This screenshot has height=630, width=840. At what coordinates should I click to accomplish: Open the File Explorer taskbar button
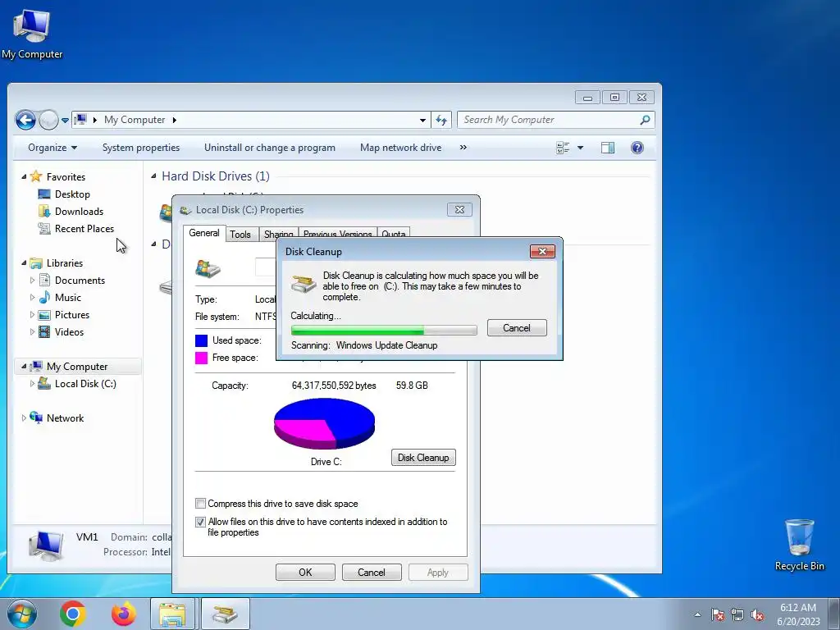tap(172, 614)
